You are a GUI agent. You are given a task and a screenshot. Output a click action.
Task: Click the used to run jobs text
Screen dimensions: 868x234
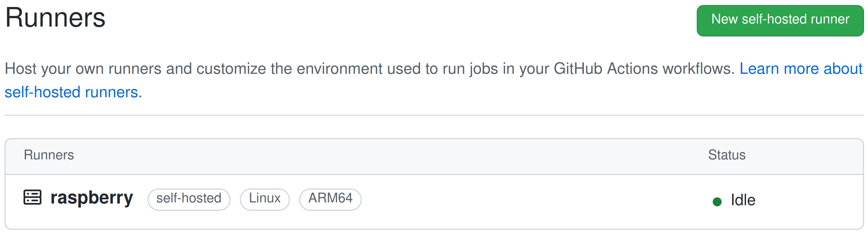442,69
